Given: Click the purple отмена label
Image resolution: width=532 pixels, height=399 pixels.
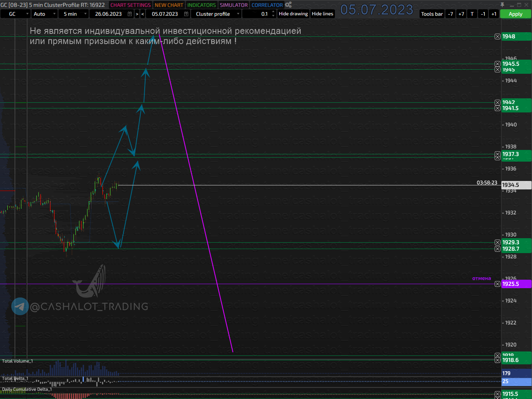Looking at the screenshot, I should point(482,278).
